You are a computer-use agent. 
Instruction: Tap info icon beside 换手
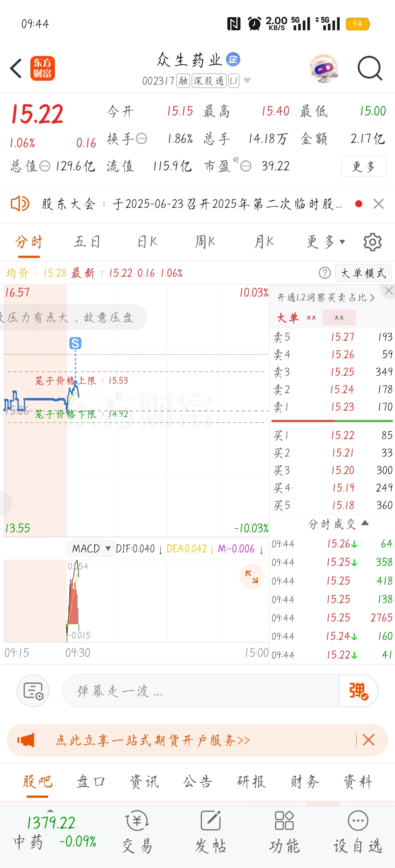coord(141,139)
